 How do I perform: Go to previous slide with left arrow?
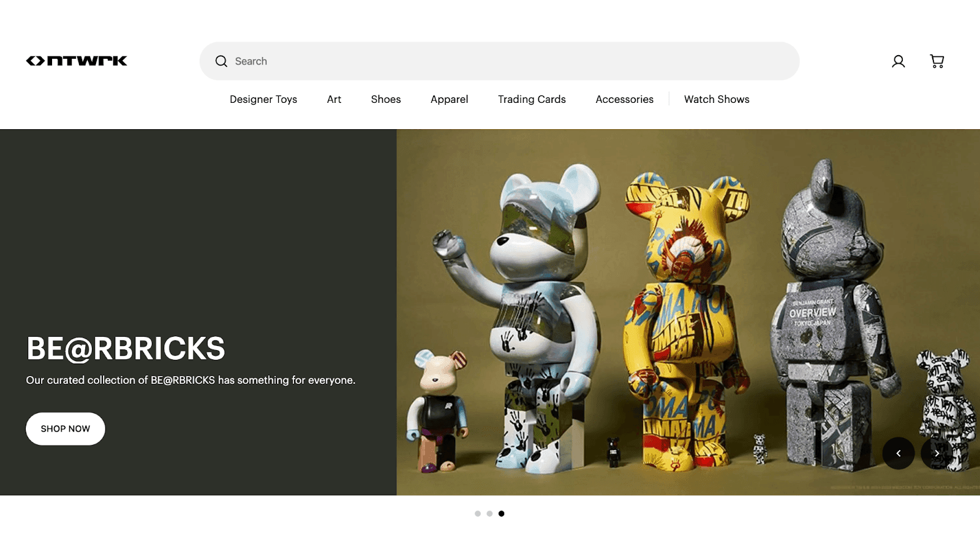[x=899, y=453]
